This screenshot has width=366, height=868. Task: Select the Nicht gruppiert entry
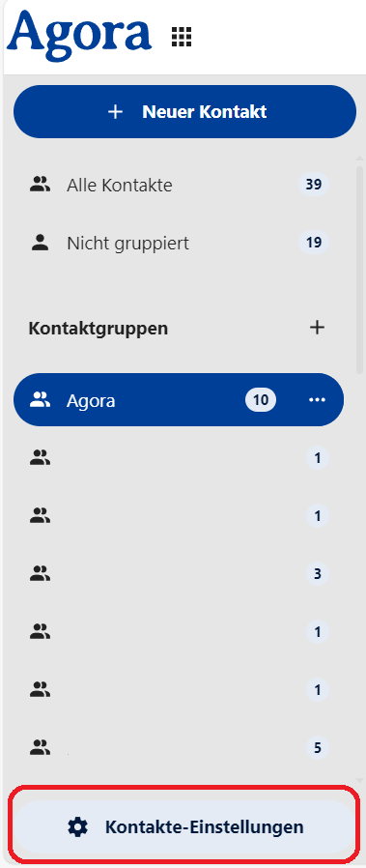pyautogui.click(x=179, y=243)
